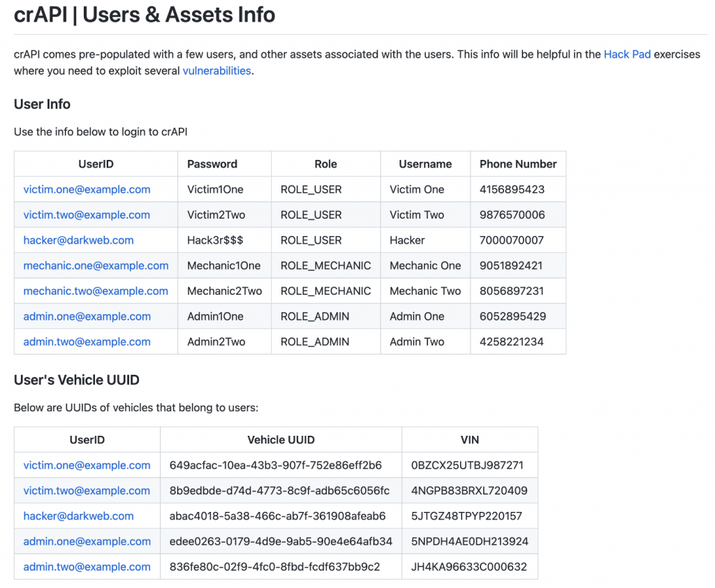
Task: Select UUID 836fe80c-02f9-4fc0-8fbd-fcdf637bb9c2
Action: point(274,567)
